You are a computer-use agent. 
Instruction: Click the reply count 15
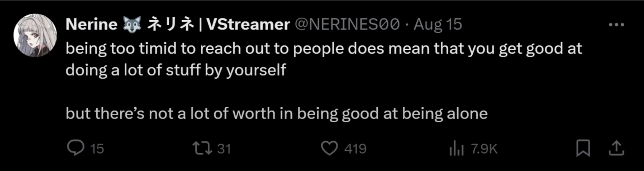[x=97, y=149]
